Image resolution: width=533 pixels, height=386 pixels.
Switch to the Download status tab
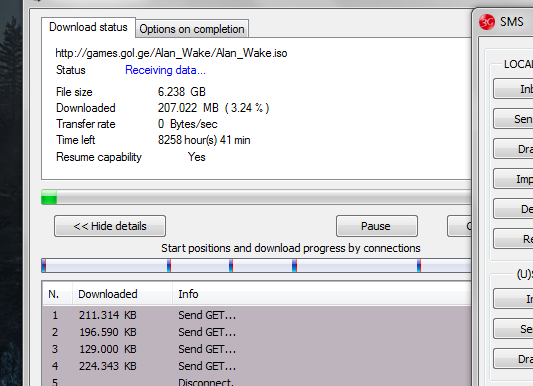(88, 27)
